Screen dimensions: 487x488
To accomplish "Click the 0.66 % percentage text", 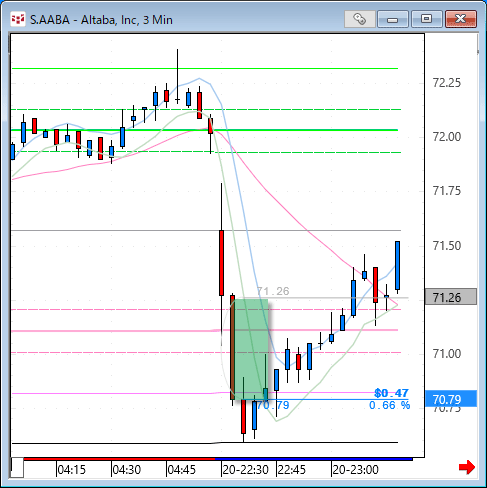I will pos(389,405).
